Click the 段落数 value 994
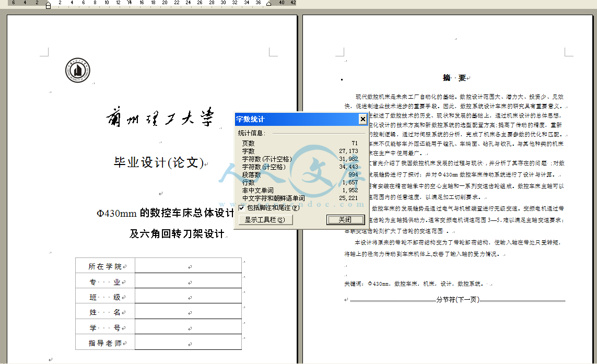Image resolution: width=597 pixels, height=364 pixels. pos(353,175)
